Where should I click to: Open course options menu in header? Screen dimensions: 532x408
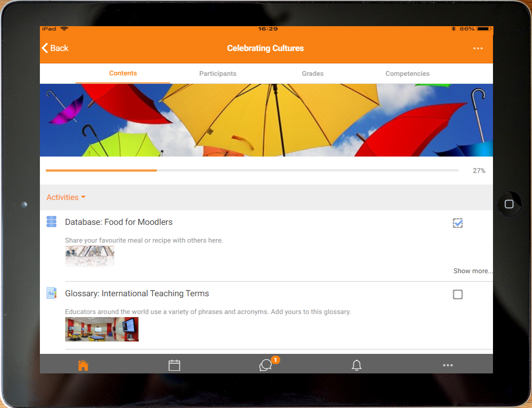478,48
